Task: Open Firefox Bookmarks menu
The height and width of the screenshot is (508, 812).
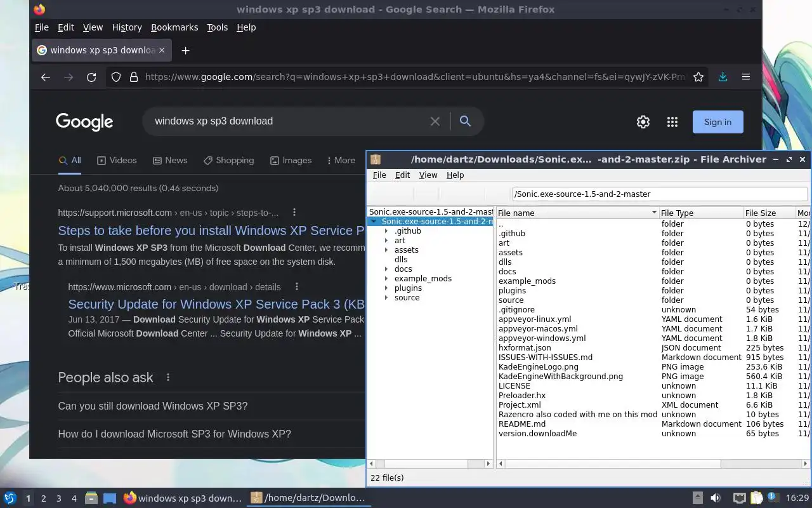Action: (174, 27)
